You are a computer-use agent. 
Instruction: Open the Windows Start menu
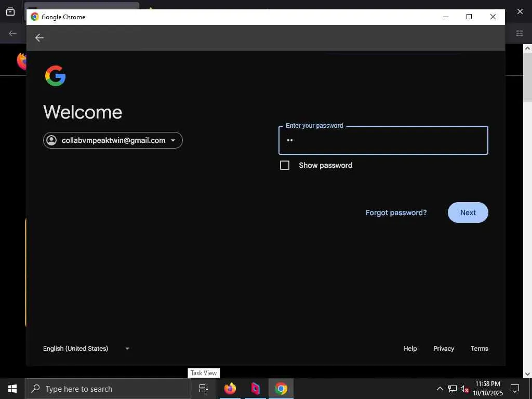click(12, 389)
